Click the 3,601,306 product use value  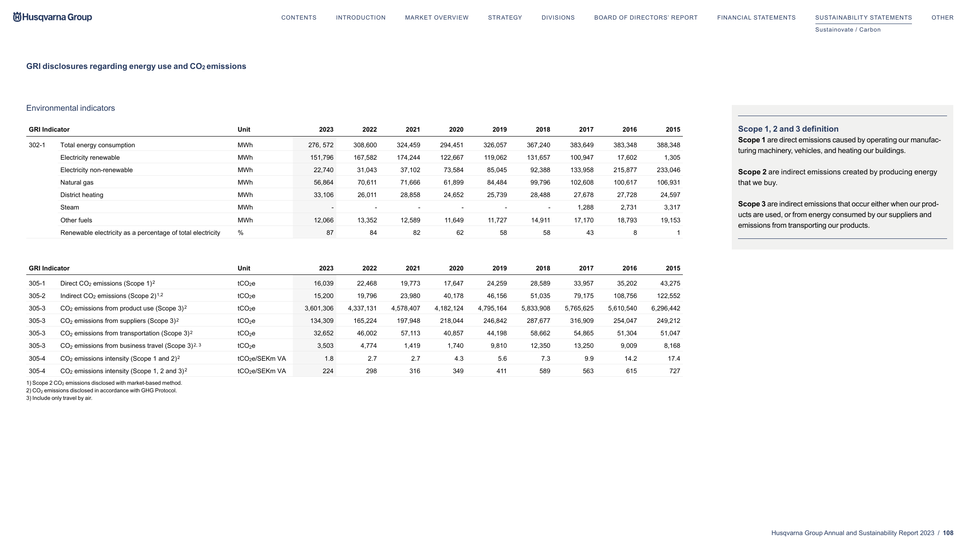tap(319, 308)
